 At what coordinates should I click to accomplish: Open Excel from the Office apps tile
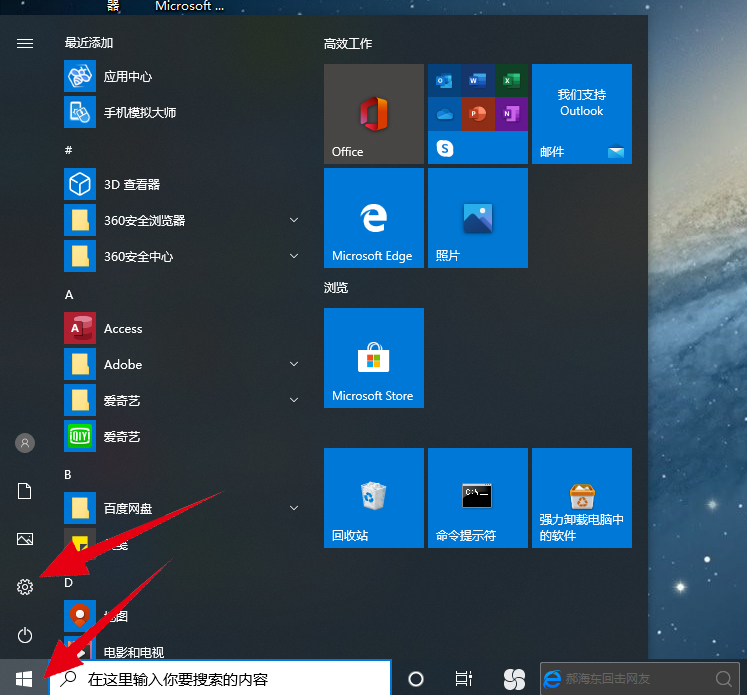511,81
